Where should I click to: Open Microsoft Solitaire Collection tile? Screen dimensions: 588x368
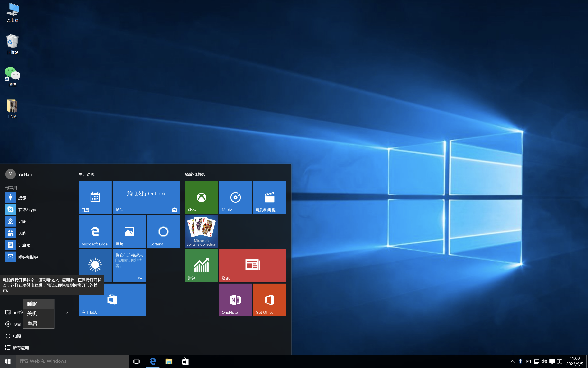pyautogui.click(x=201, y=231)
